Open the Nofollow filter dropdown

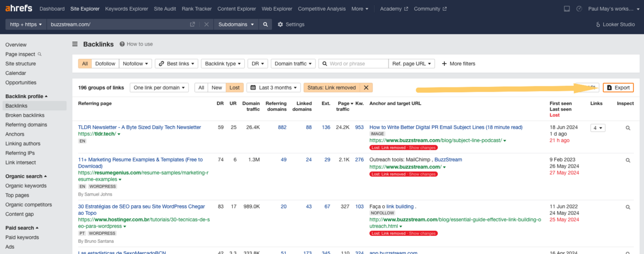pos(135,64)
